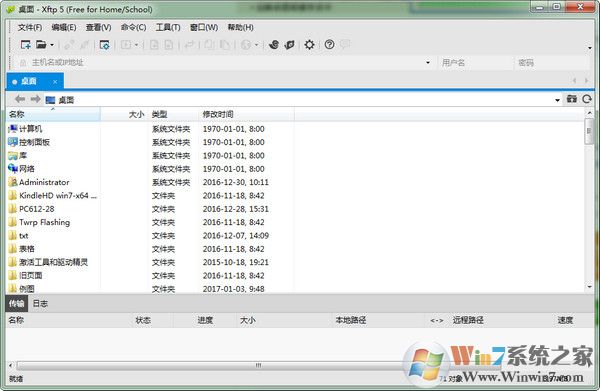Launch the Xagent feather icon
Viewport: 600px width, 391px height.
coord(290,45)
